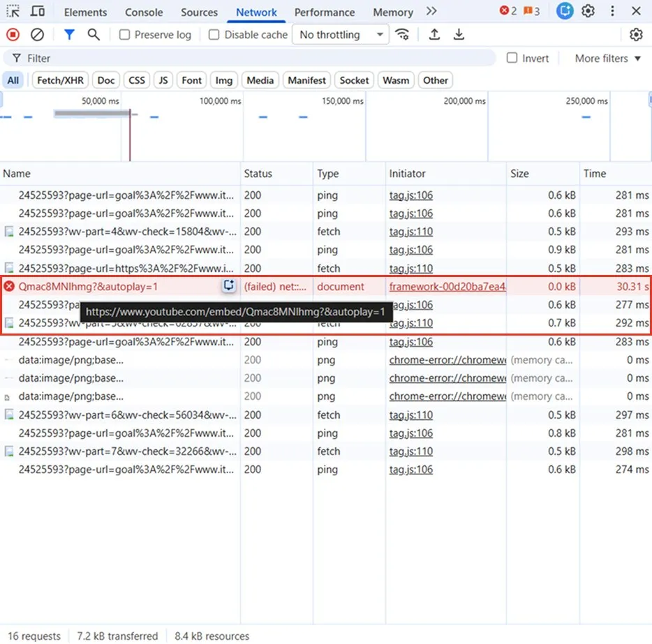The height and width of the screenshot is (644, 652).
Task: Enable the Preserve log checkbox
Action: coord(124,34)
